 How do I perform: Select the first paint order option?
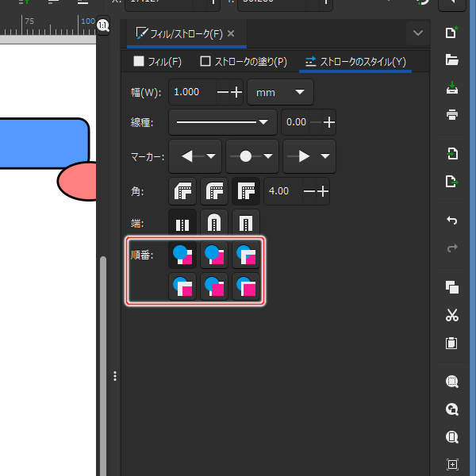(x=183, y=255)
